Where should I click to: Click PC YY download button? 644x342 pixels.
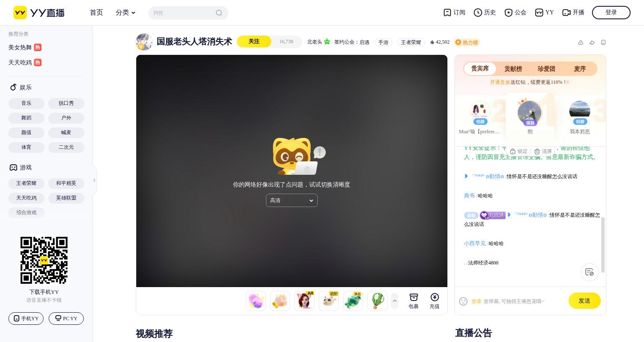pos(66,319)
